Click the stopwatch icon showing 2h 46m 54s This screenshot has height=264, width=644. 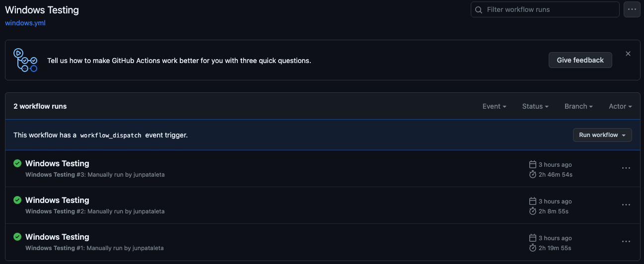tap(533, 175)
